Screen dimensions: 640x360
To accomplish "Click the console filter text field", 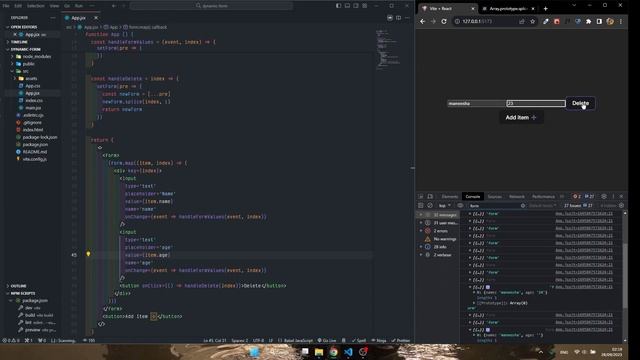I will point(497,206).
